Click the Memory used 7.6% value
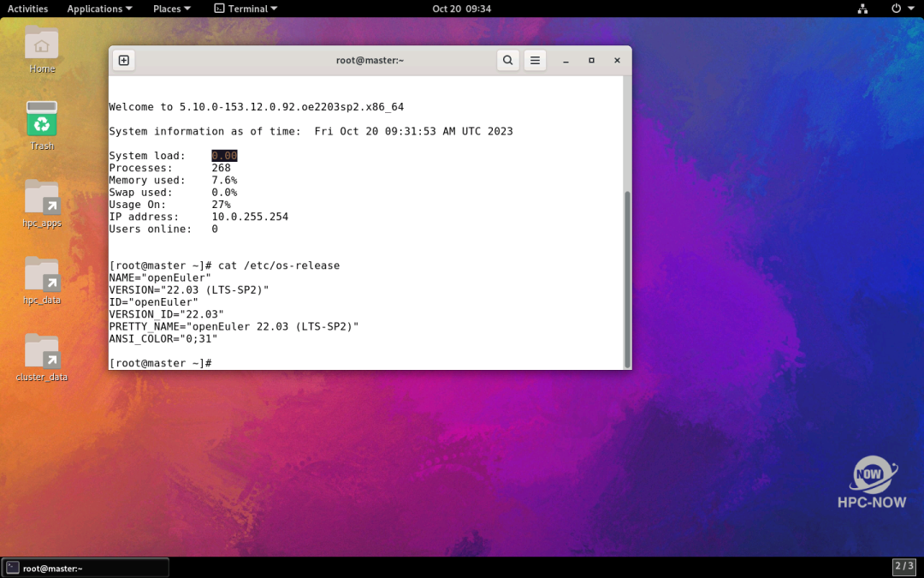 (224, 180)
